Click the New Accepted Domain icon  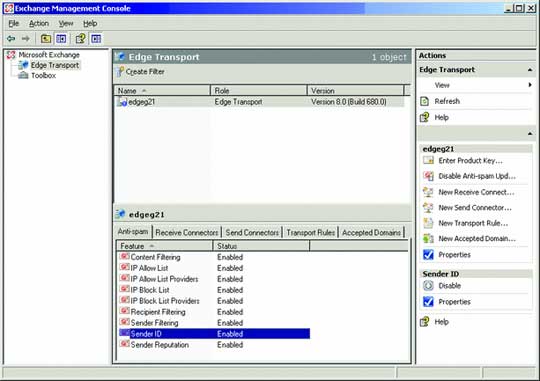point(428,238)
